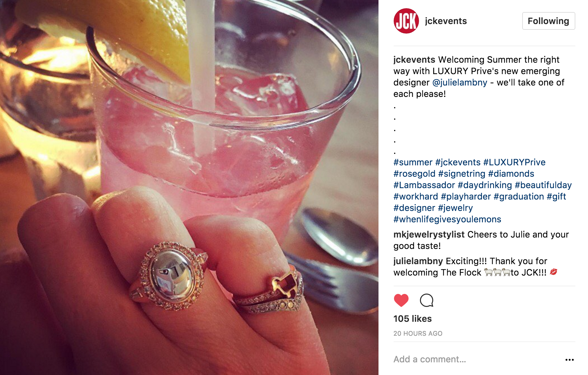Open the @julielambny mention link
Screen dimensions: 588x375
pos(460,82)
